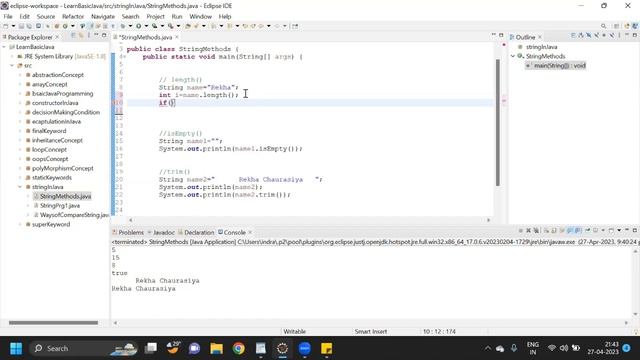Image resolution: width=640 pixels, height=360 pixels.
Task: Close the Package Explorer tab
Action: pyautogui.click(x=57, y=37)
